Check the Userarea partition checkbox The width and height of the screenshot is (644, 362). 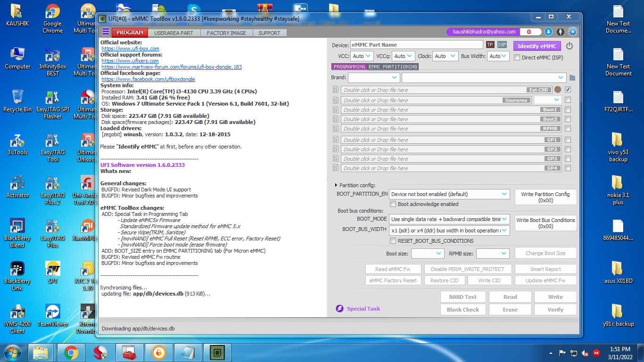pyautogui.click(x=568, y=100)
